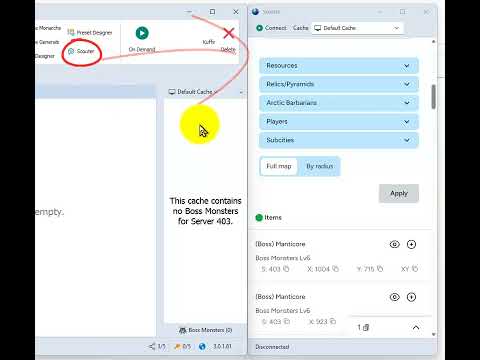Click the Disconnected status text
This screenshot has width=480, height=360.
[x=272, y=347]
